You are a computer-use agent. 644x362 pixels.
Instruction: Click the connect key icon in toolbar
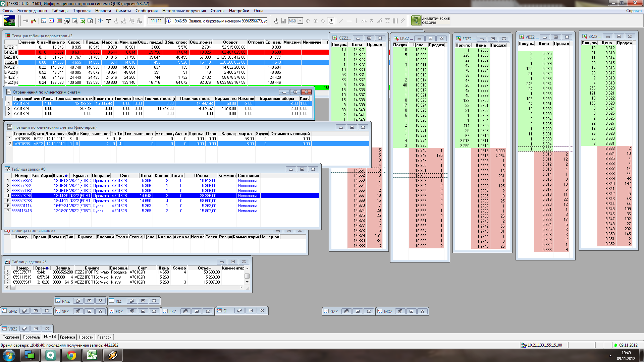pos(26,21)
